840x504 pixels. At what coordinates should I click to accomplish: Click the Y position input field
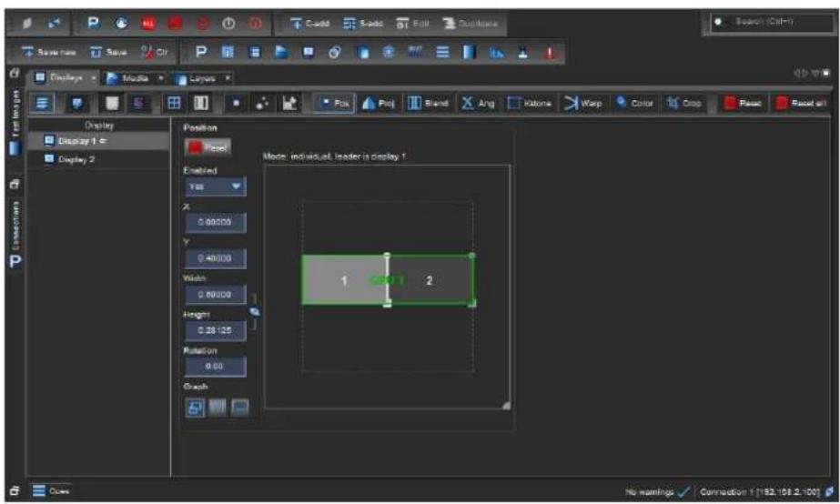click(216, 258)
